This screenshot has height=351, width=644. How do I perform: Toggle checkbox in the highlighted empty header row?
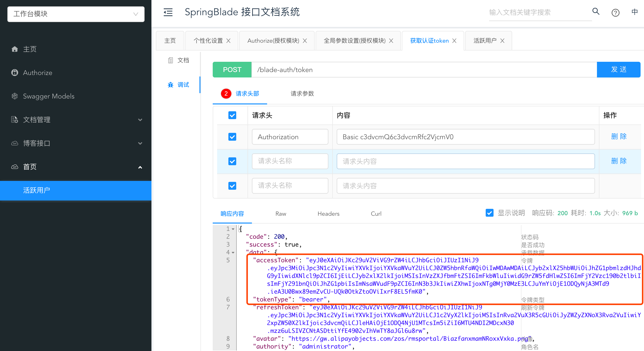tap(232, 161)
